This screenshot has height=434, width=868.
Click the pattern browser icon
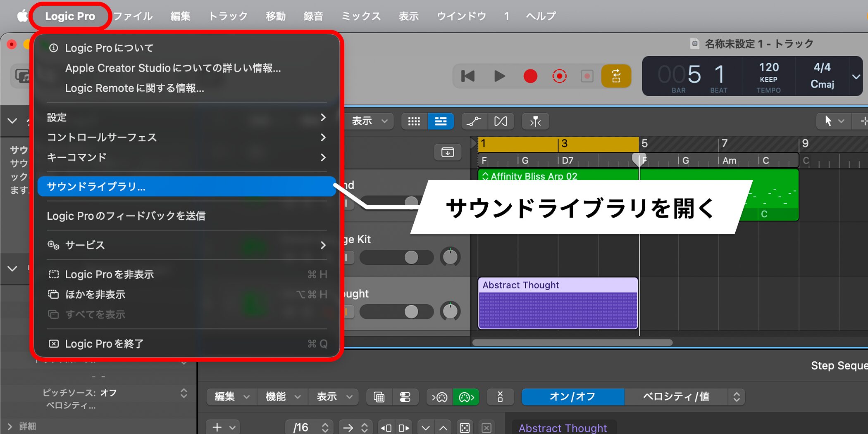[379, 397]
